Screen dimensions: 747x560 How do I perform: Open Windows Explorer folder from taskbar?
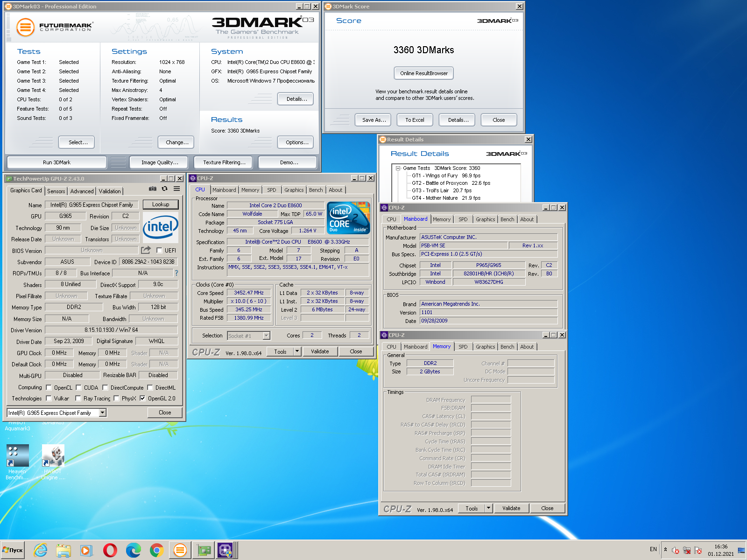(63, 551)
